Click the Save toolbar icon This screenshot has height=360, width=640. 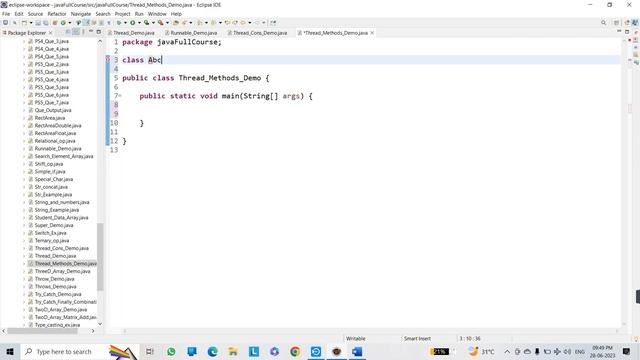38,23
